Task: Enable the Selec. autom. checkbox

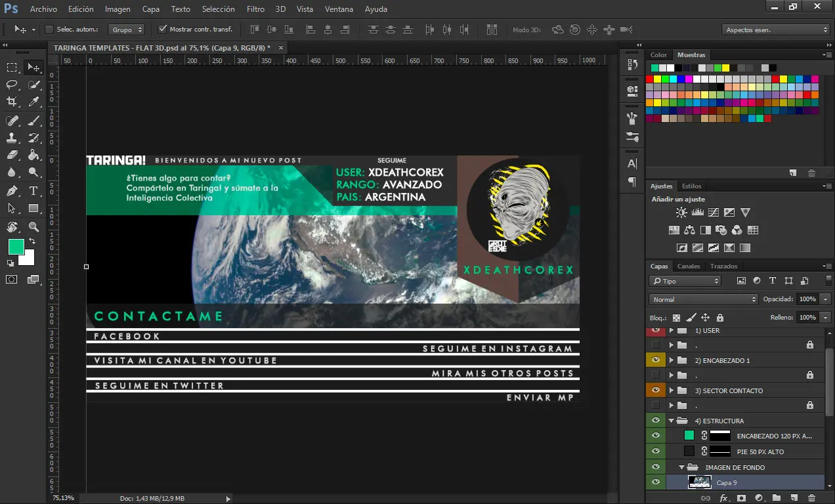Action: pos(49,30)
